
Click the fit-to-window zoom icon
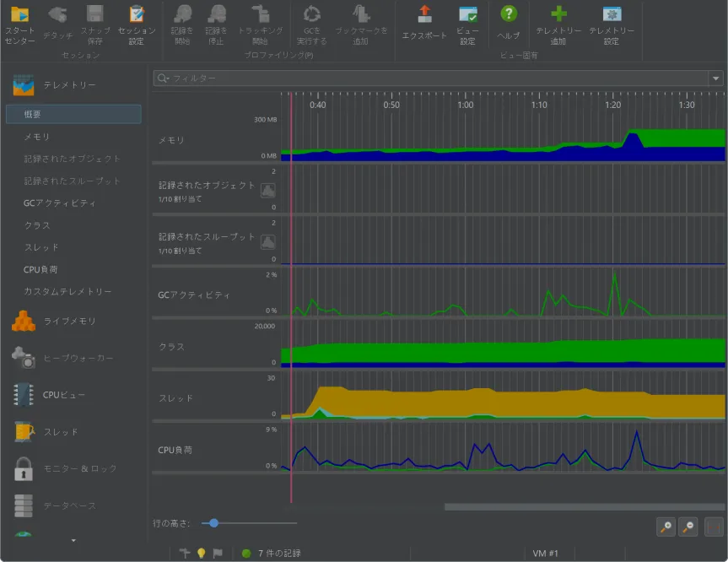tap(714, 527)
